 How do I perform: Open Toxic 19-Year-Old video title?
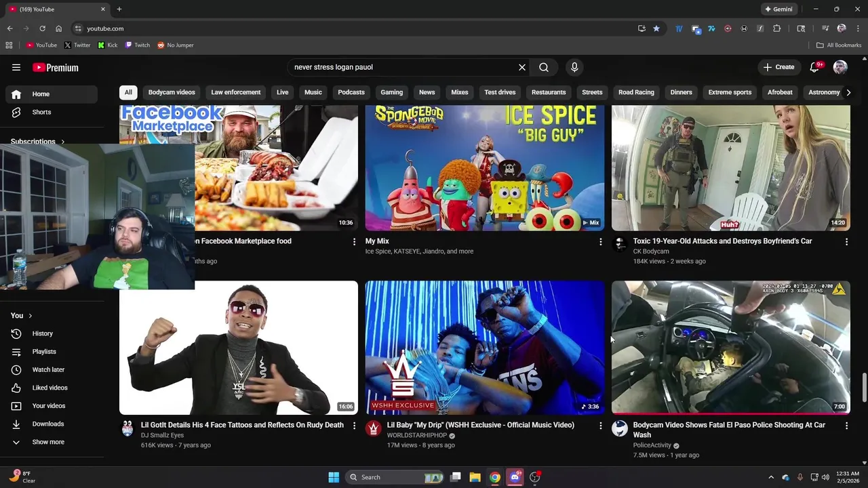tap(722, 241)
